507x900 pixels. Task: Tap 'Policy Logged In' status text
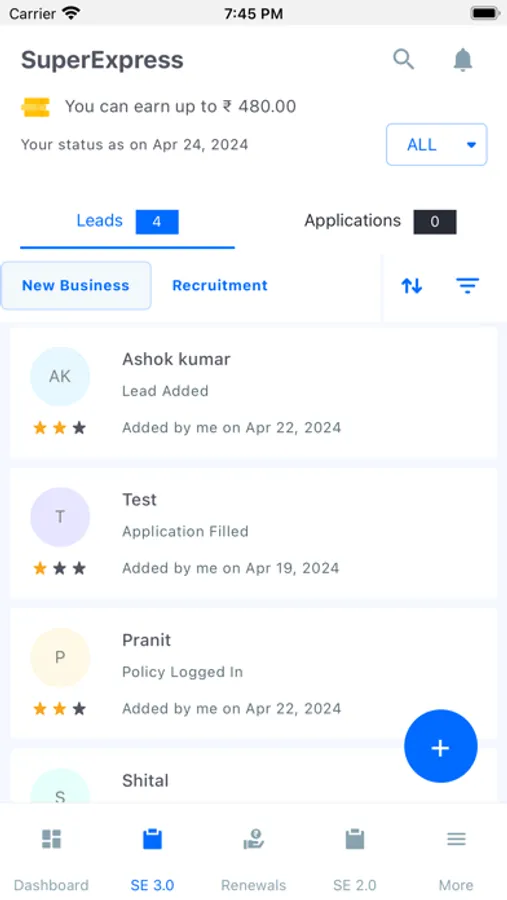(x=183, y=672)
